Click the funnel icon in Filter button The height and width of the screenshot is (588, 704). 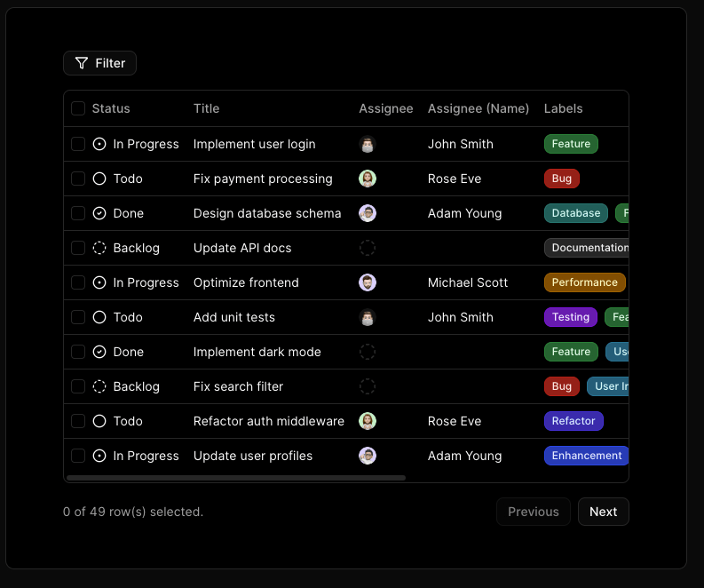point(82,63)
